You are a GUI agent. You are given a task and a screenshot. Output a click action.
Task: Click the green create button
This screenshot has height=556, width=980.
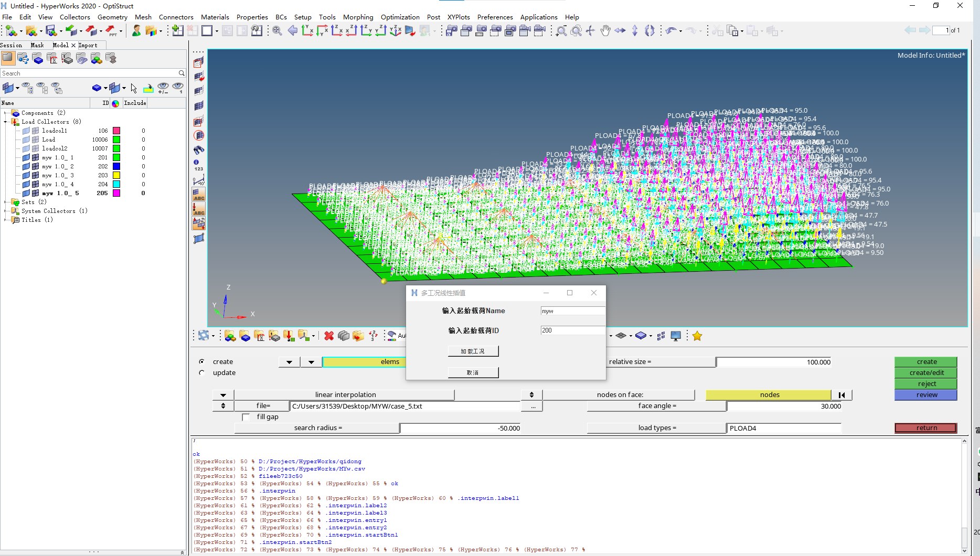point(926,362)
